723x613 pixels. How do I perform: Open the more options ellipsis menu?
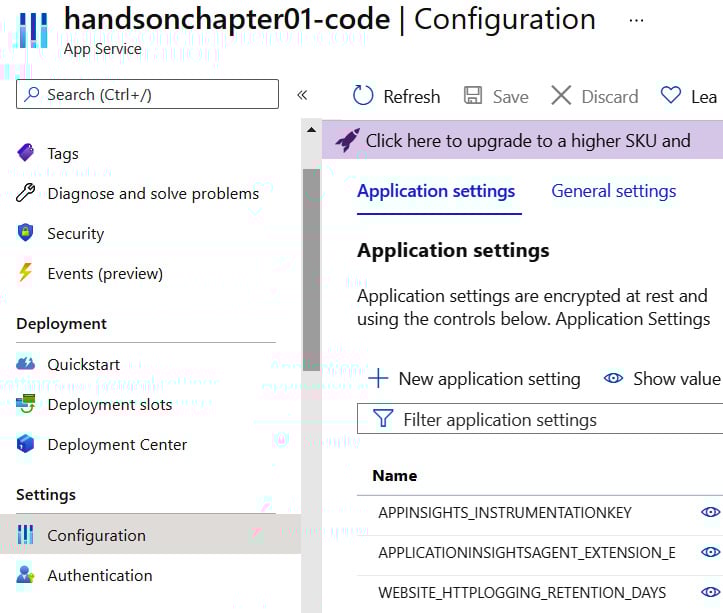(x=636, y=20)
